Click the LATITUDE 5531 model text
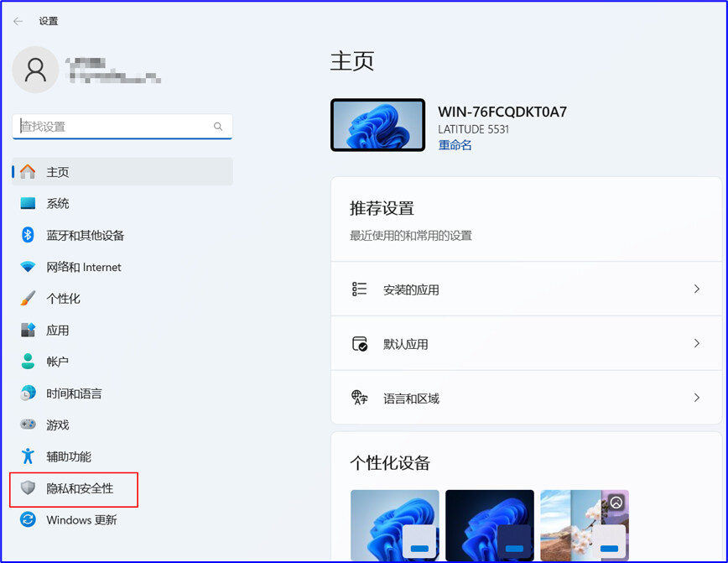Screen dimensions: 728x563 pos(474,129)
